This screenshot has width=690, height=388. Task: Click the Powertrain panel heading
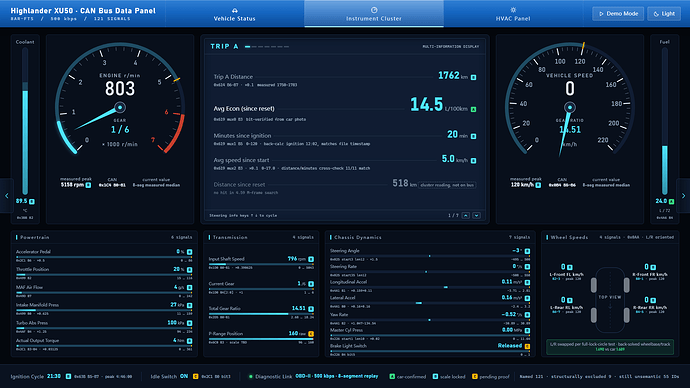point(35,238)
